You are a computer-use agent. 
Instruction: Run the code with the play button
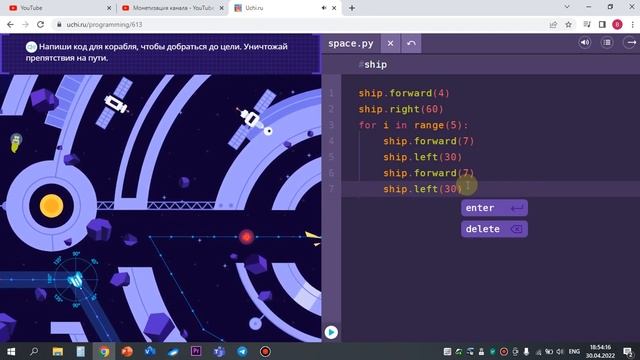[x=331, y=332]
